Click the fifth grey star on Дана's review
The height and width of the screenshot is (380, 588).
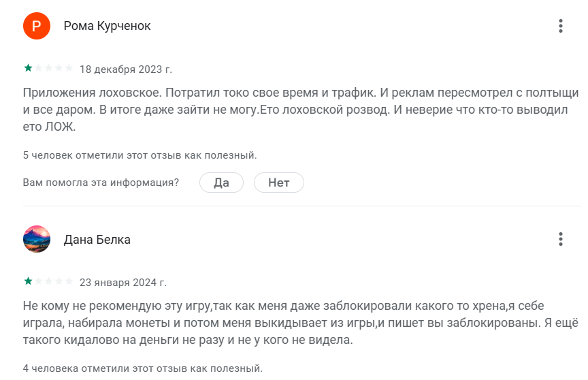pos(69,281)
